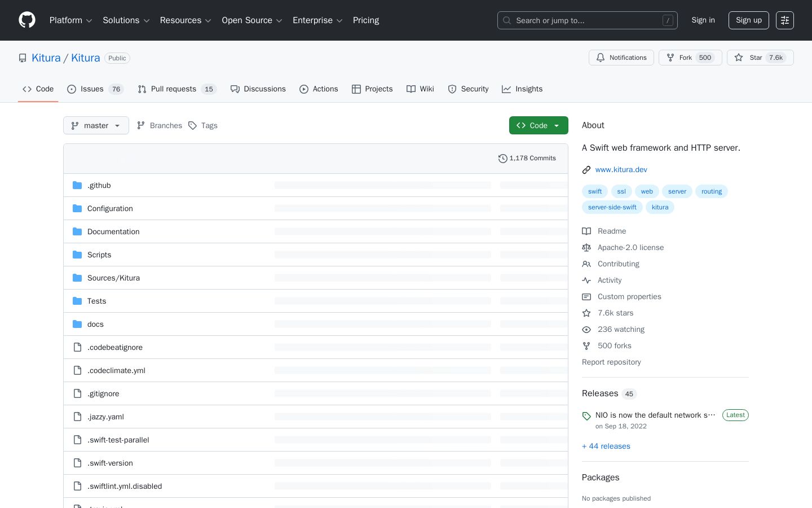This screenshot has width=812, height=508.
Task: Click the Sign in link
Action: [703, 20]
